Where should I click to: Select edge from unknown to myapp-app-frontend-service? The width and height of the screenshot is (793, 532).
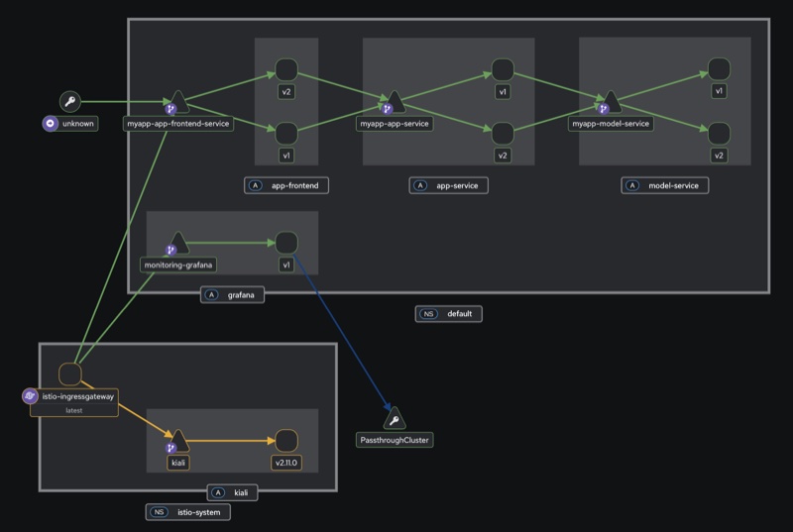pyautogui.click(x=124, y=102)
